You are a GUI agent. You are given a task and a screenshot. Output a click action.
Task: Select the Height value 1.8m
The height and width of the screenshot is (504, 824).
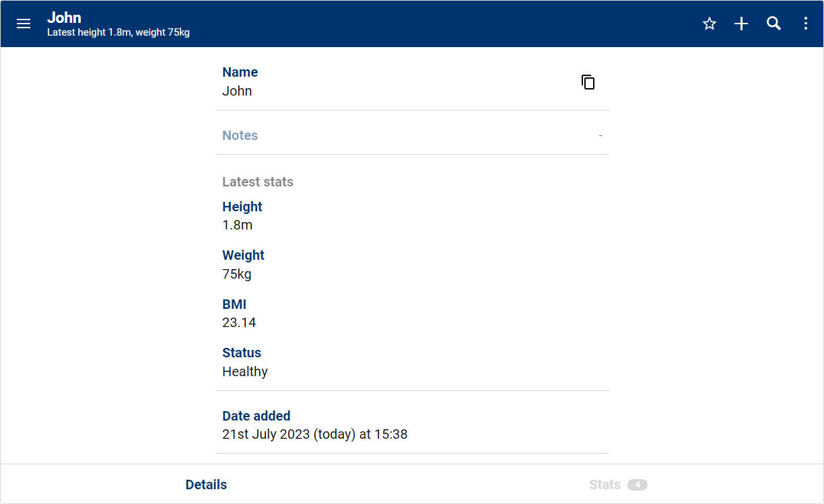[237, 225]
